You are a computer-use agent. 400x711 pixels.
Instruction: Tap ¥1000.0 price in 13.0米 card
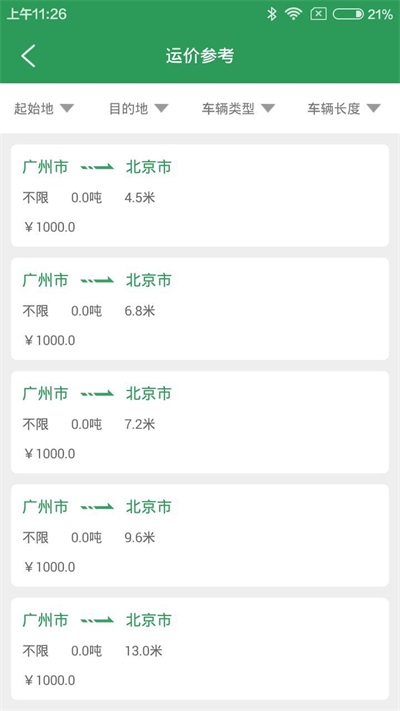point(49,680)
